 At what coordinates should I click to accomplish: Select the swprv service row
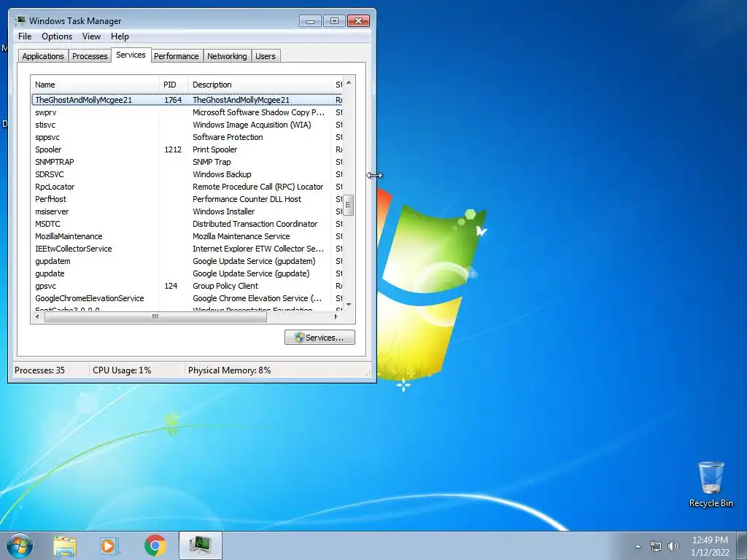tap(187, 112)
